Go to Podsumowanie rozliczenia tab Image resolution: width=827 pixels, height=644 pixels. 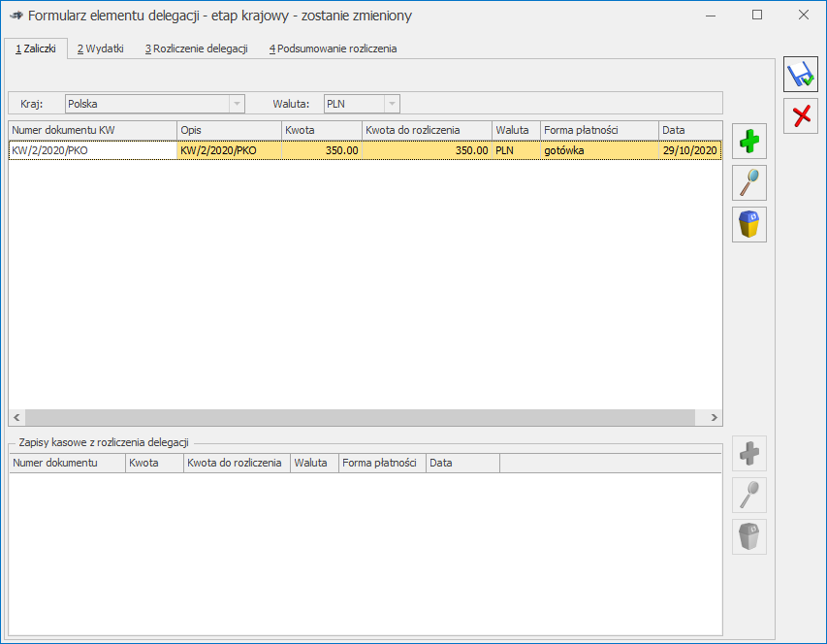click(333, 48)
